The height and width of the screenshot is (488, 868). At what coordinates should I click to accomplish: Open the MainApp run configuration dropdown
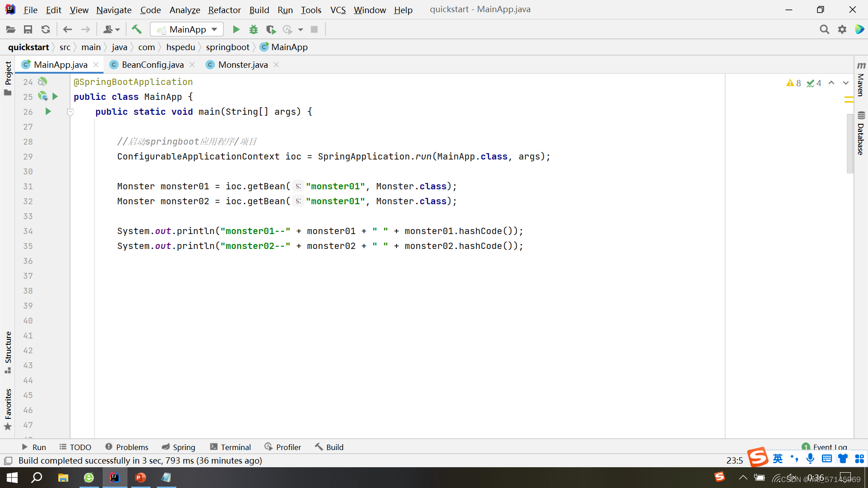(x=187, y=29)
